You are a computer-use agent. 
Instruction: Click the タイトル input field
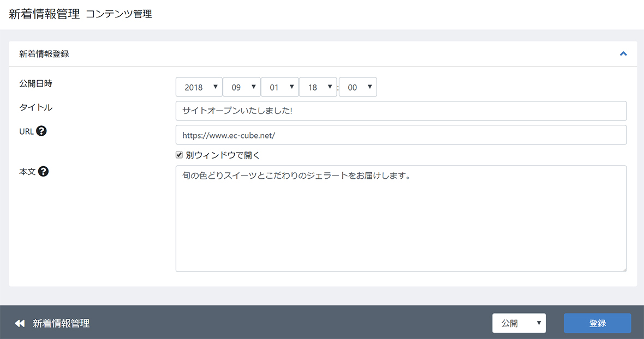401,111
